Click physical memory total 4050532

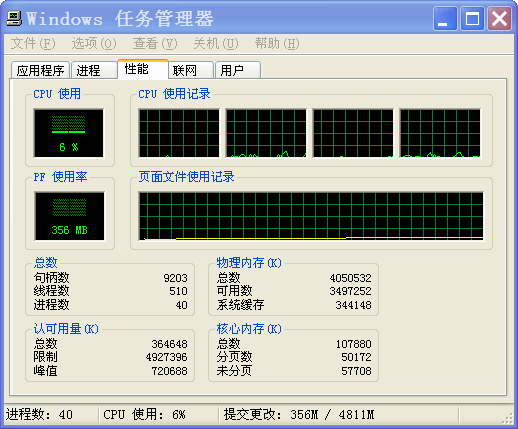(x=351, y=278)
